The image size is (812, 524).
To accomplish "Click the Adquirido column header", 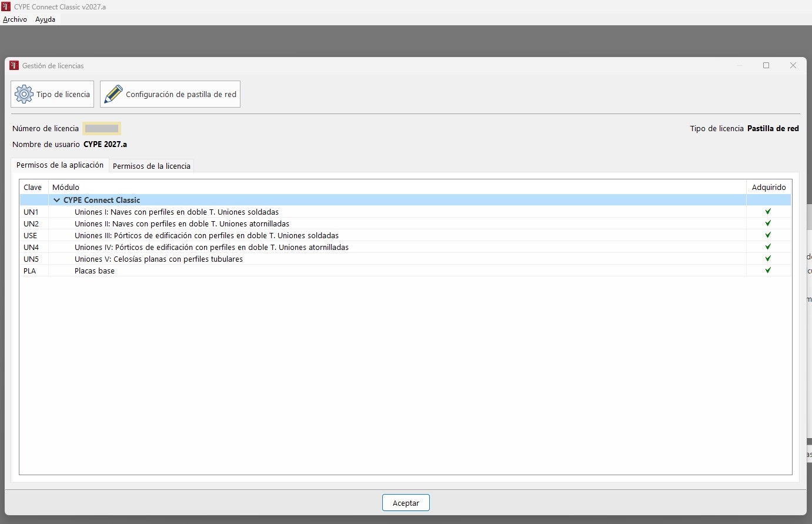I will (768, 187).
